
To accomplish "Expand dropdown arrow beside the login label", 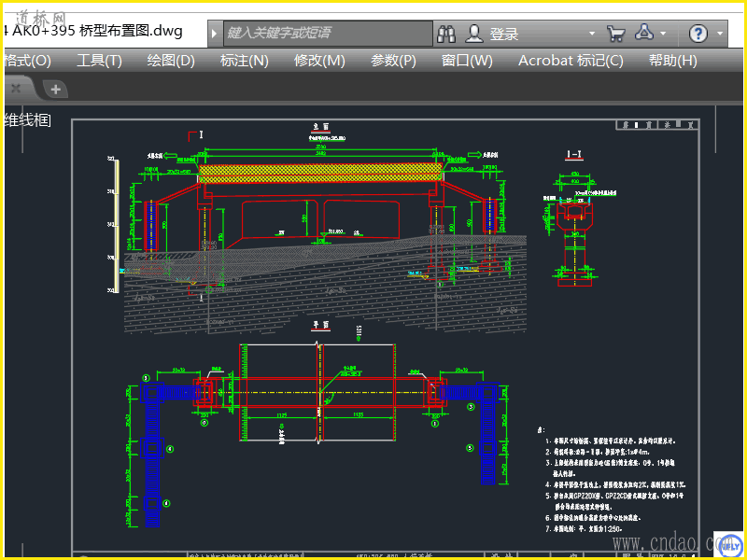I will [592, 34].
